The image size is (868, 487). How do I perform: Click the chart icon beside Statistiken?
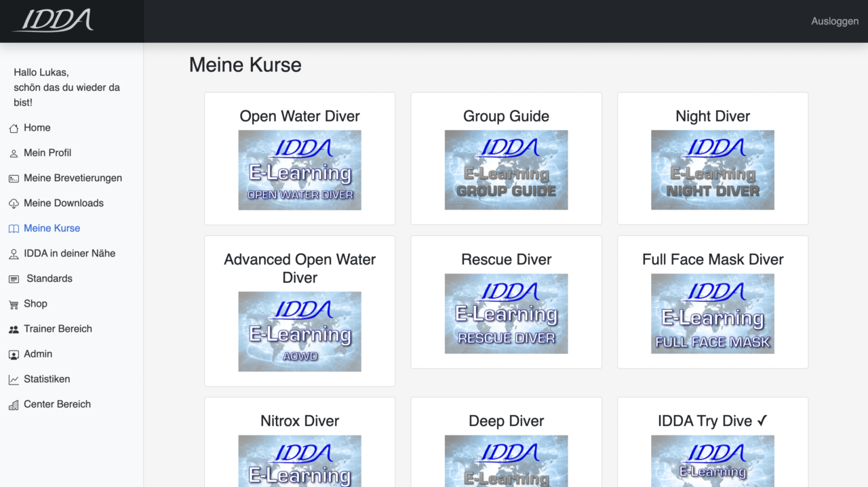14,379
